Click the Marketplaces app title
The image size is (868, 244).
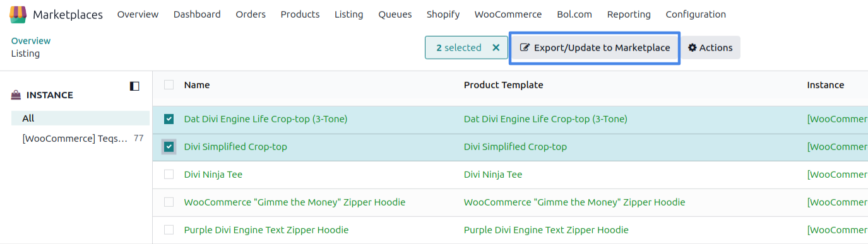pos(68,15)
